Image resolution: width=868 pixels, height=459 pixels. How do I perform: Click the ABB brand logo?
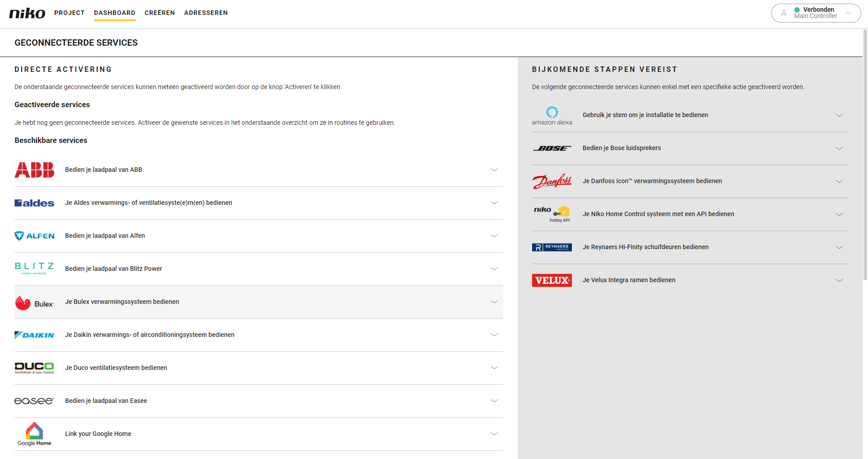[34, 170]
